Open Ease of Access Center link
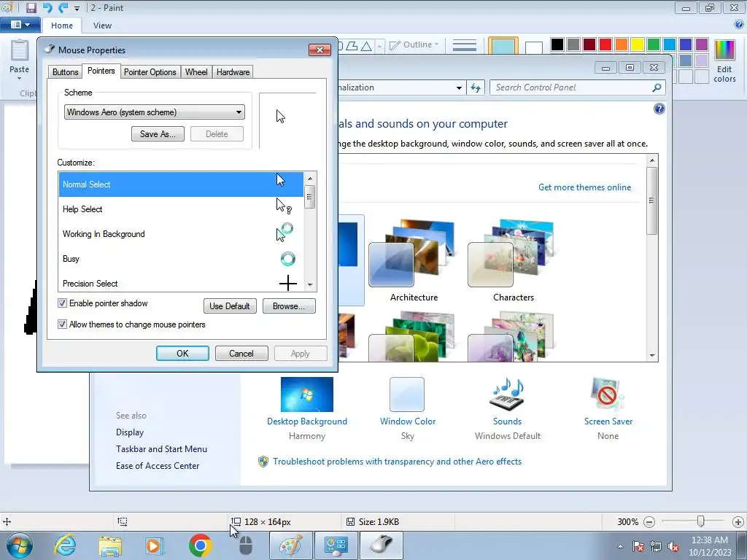Screen dimensions: 747x560 pyautogui.click(x=158, y=466)
